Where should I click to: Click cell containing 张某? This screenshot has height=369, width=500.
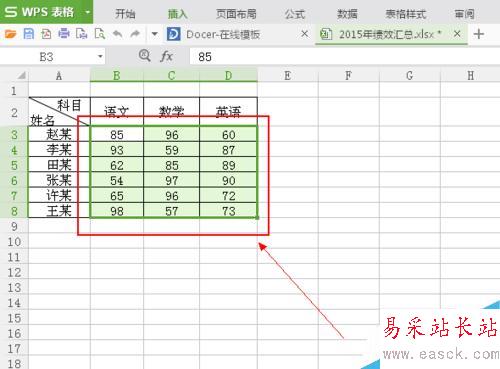coord(59,180)
